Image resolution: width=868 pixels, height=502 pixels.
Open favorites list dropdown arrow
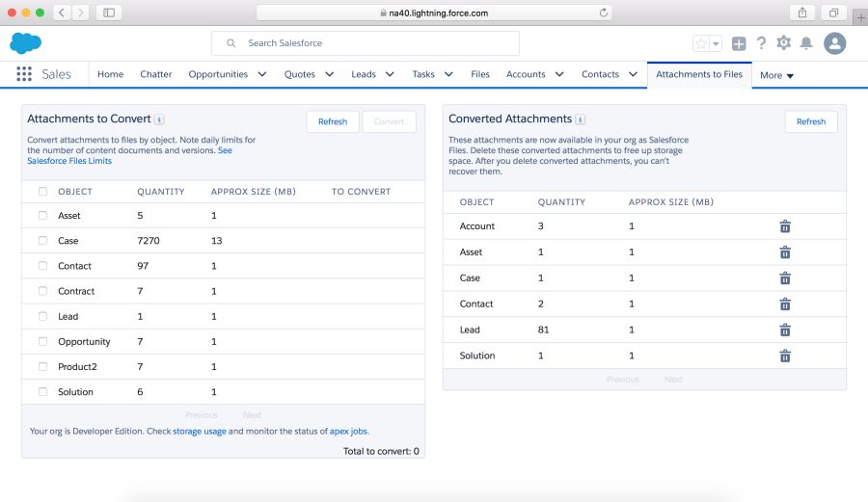pos(716,43)
